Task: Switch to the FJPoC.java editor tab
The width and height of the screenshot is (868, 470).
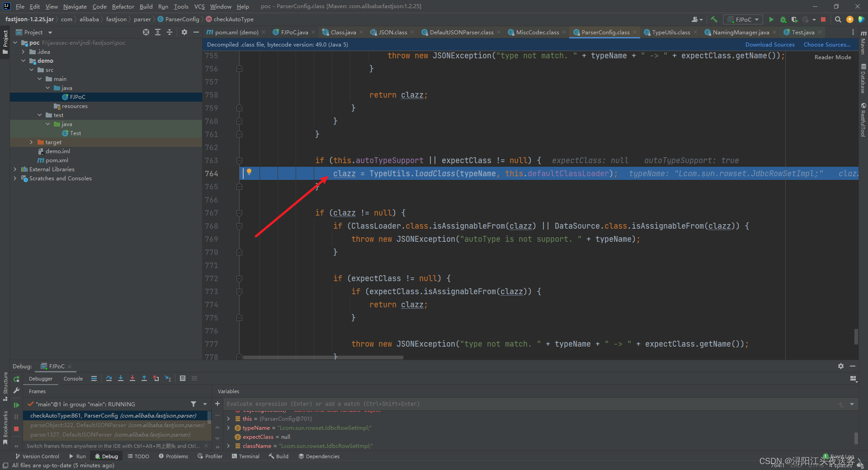Action: [x=294, y=32]
